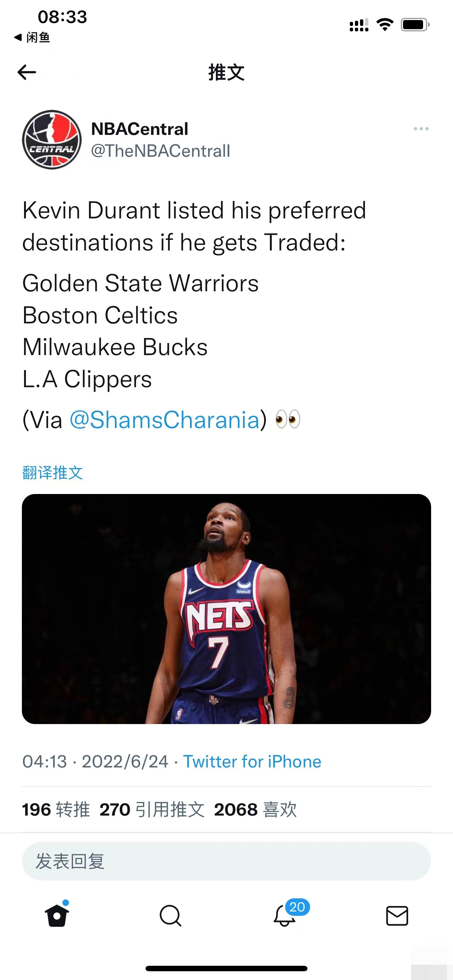This screenshot has height=980, width=453.
Task: Tap 翻译推文 to translate the tweet
Action: [x=53, y=472]
